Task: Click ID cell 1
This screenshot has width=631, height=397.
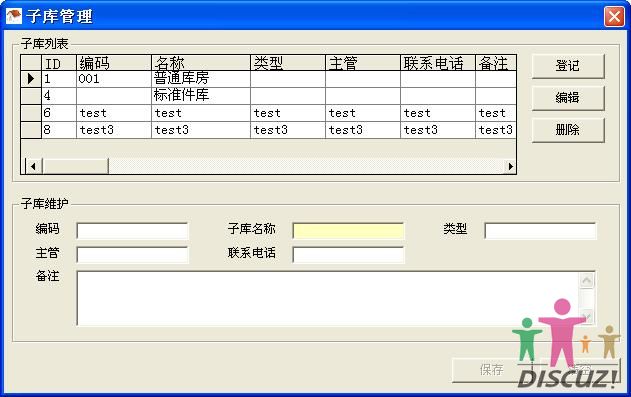Action: 59,79
